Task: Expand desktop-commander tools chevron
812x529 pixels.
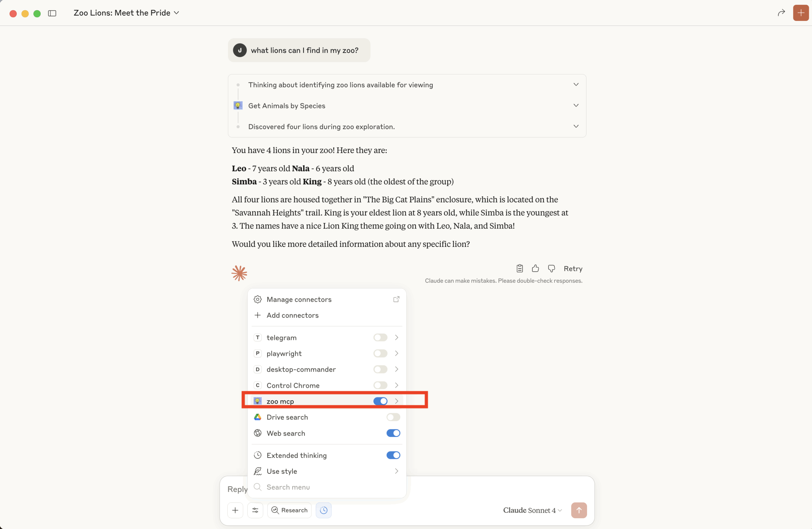Action: point(396,369)
